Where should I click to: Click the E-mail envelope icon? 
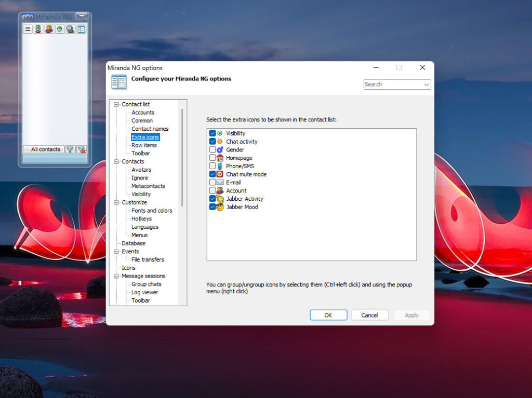point(220,182)
